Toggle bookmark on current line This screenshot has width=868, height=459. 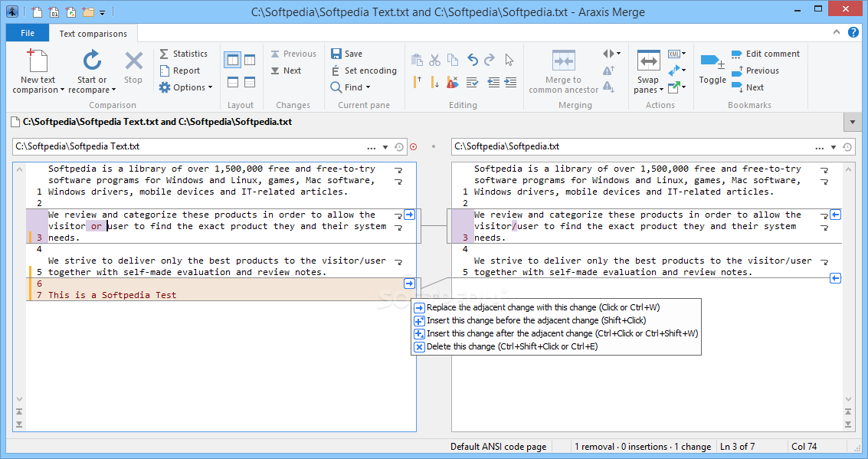(712, 67)
